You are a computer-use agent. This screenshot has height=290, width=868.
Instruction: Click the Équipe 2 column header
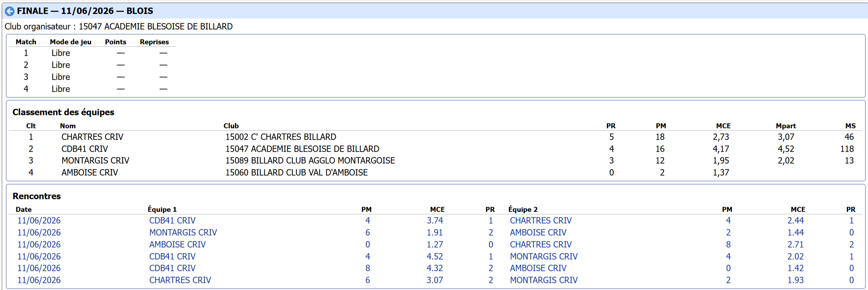[523, 210]
